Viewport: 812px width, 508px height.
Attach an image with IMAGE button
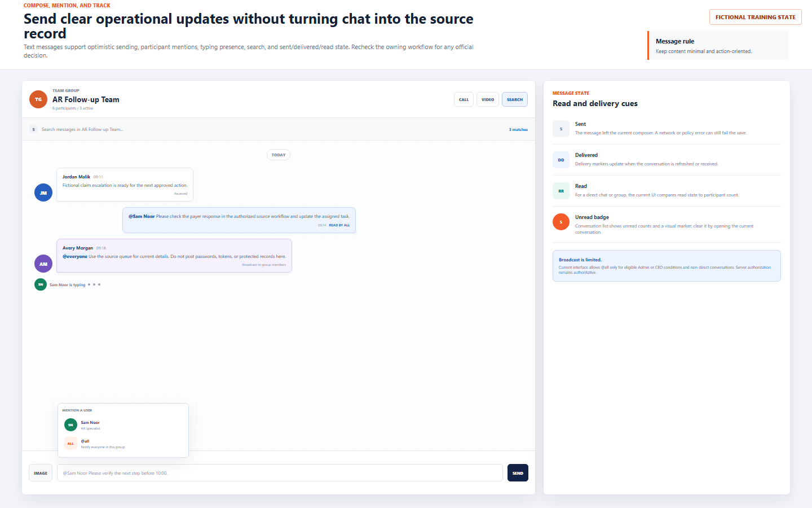pyautogui.click(x=41, y=473)
